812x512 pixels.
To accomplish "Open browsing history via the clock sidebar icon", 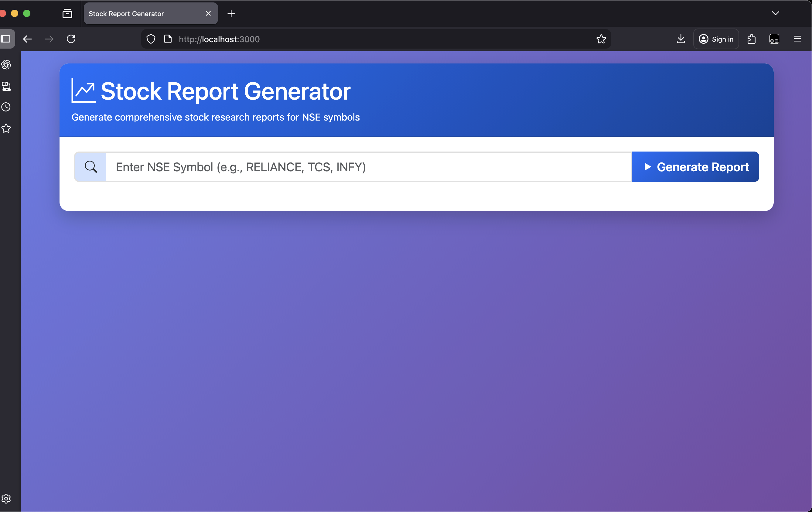I will (6, 107).
